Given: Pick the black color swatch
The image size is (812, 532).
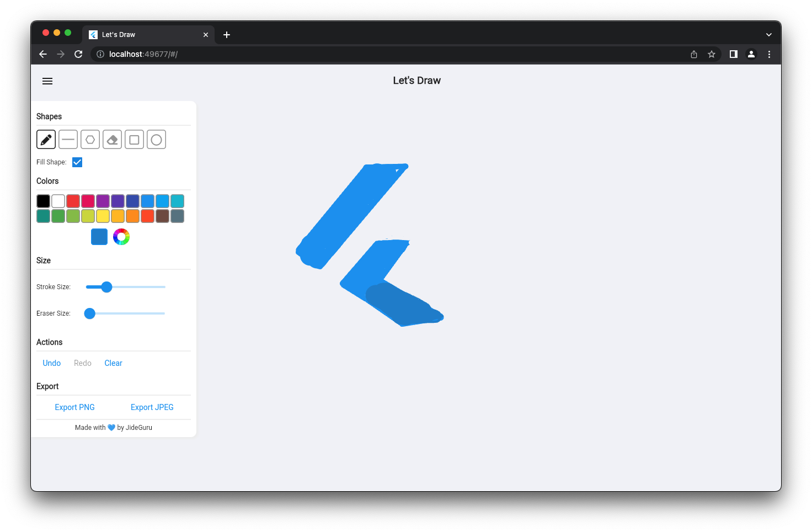Looking at the screenshot, I should (43, 201).
